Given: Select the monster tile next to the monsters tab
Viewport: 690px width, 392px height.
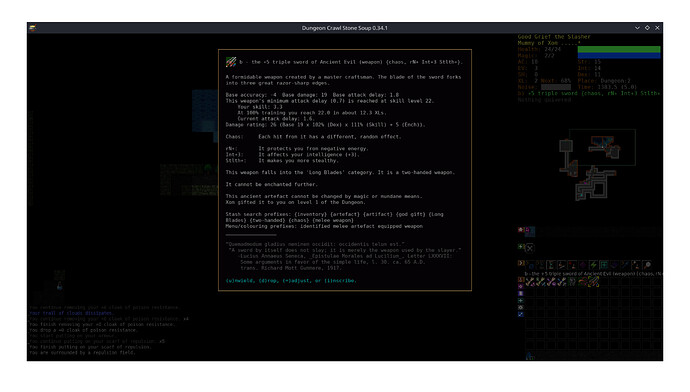Looking at the screenshot, I should pos(530,231).
